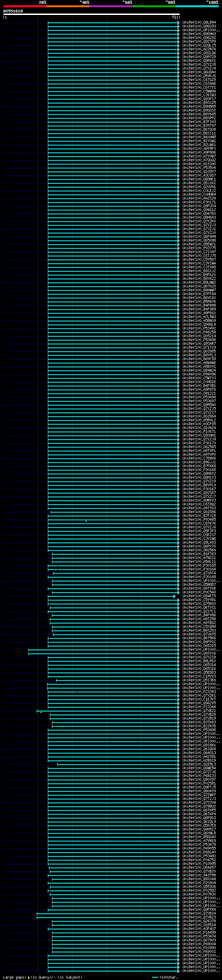Select the UniRef100_Q7XAT4 label

199,573
